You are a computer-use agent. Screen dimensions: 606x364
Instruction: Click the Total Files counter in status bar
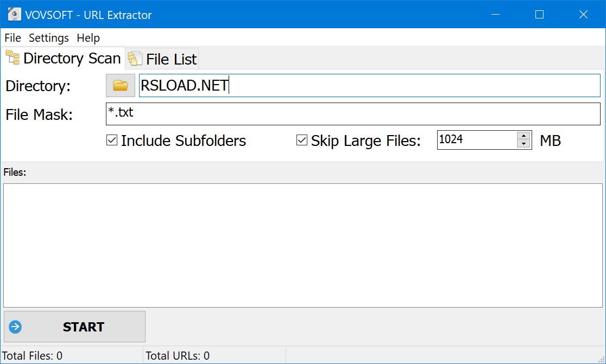33,355
